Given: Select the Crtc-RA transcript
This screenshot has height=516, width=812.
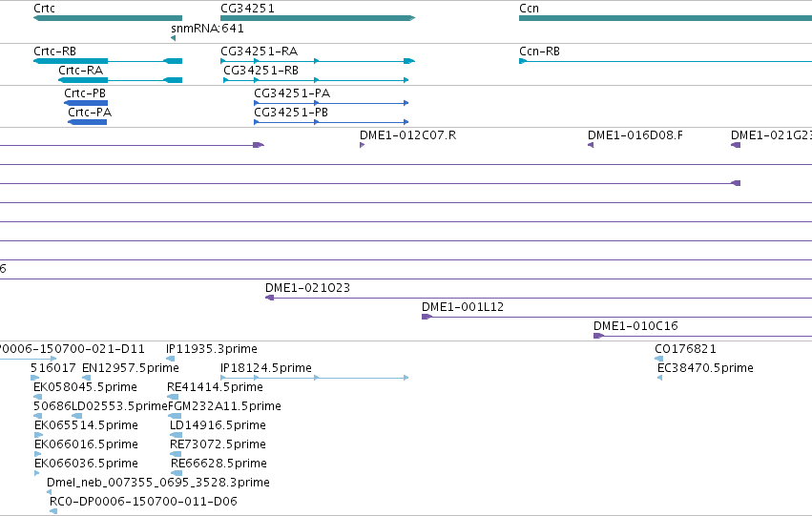Looking at the screenshot, I should [x=120, y=80].
